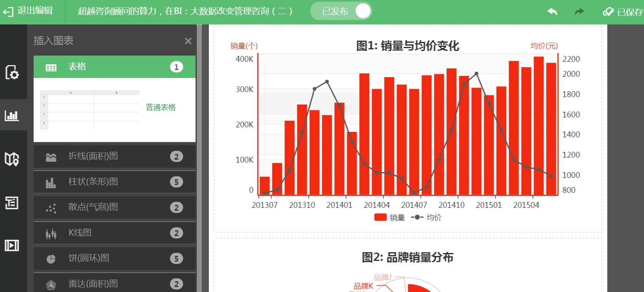644x292 pixels.
Task: Click the 201410 x-axis label
Action: tap(451, 205)
